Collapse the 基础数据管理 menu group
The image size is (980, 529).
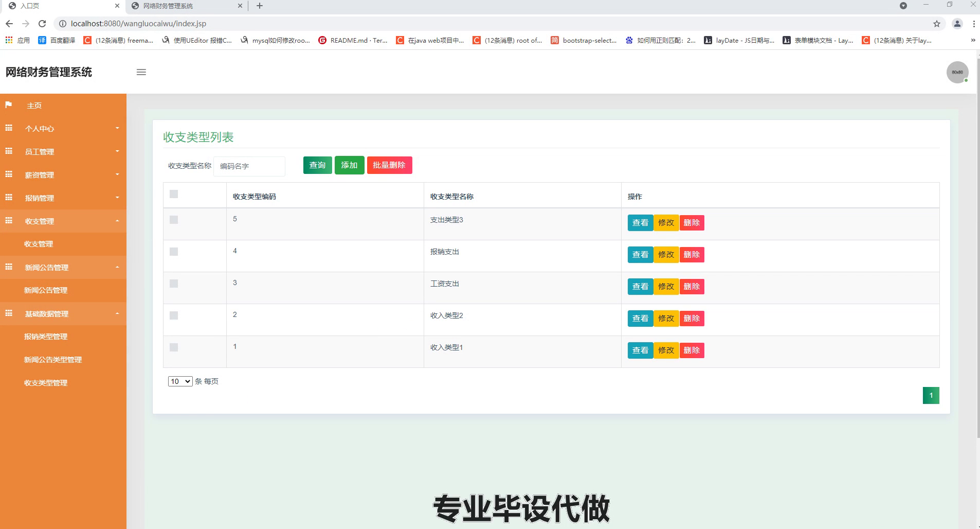click(63, 313)
